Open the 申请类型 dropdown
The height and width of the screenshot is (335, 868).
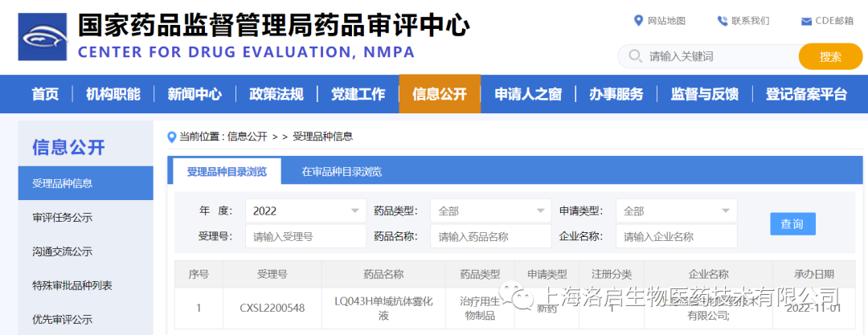click(x=725, y=211)
